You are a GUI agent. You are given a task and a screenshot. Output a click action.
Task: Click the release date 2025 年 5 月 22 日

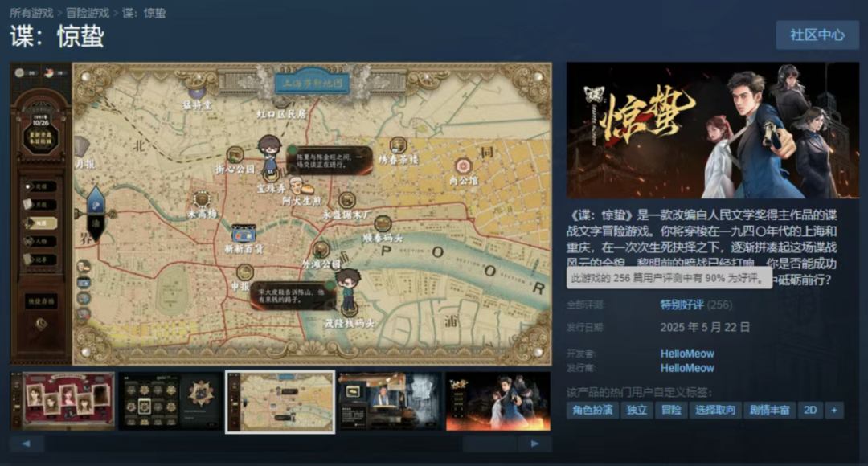[705, 327]
